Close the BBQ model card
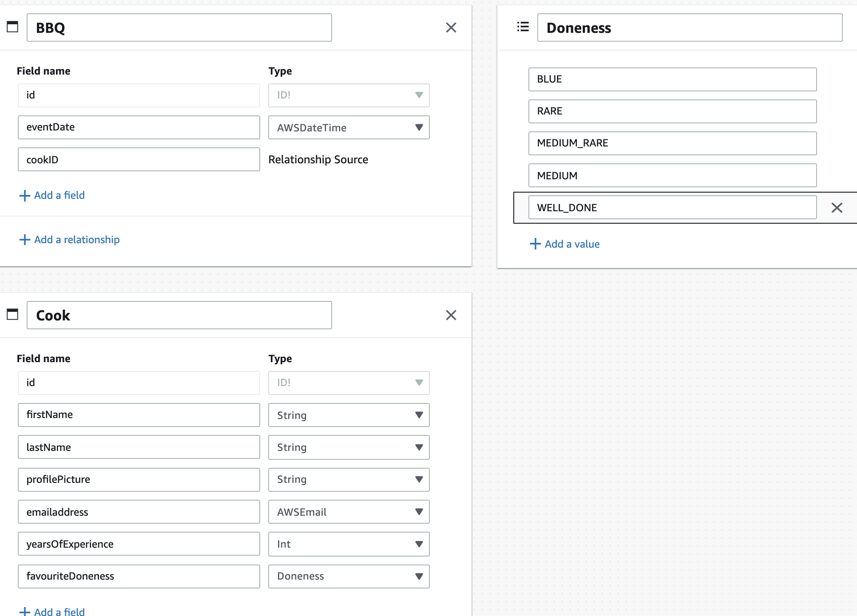This screenshot has width=857, height=616. [x=451, y=28]
